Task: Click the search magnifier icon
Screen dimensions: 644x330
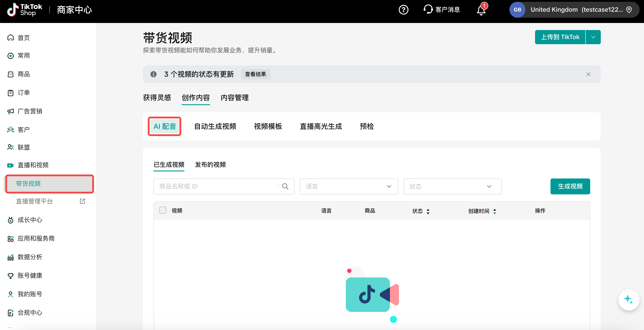Action: click(285, 186)
